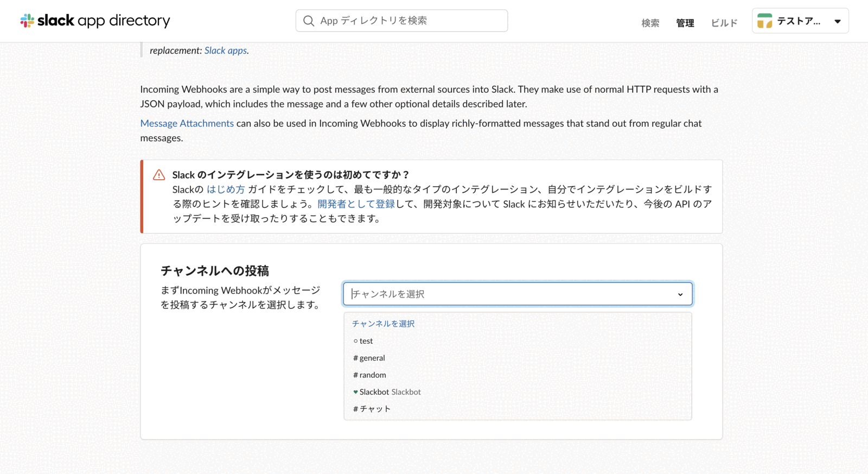Click the Incoming Webhooks description paragraph
This screenshot has width=868, height=474.
[x=429, y=97]
